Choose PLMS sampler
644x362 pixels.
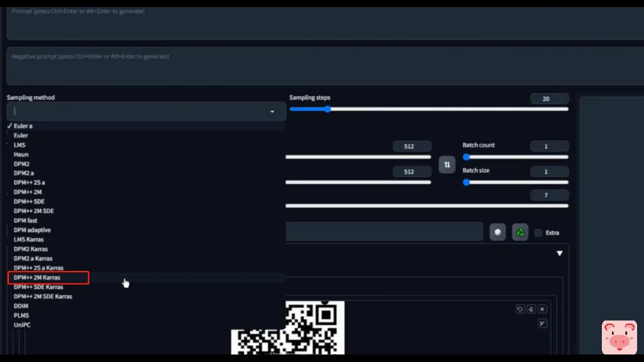coord(146,315)
